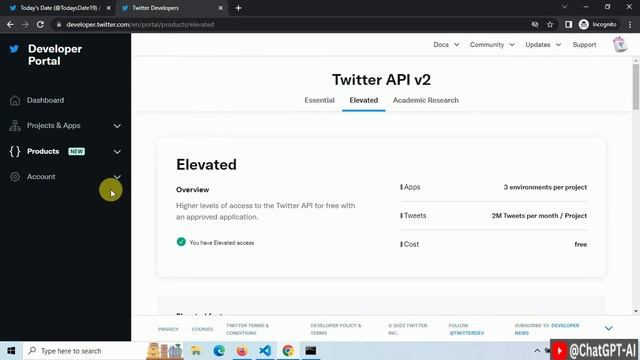Close the Today's Date tab
This screenshot has height=360, width=640.
(x=109, y=8)
